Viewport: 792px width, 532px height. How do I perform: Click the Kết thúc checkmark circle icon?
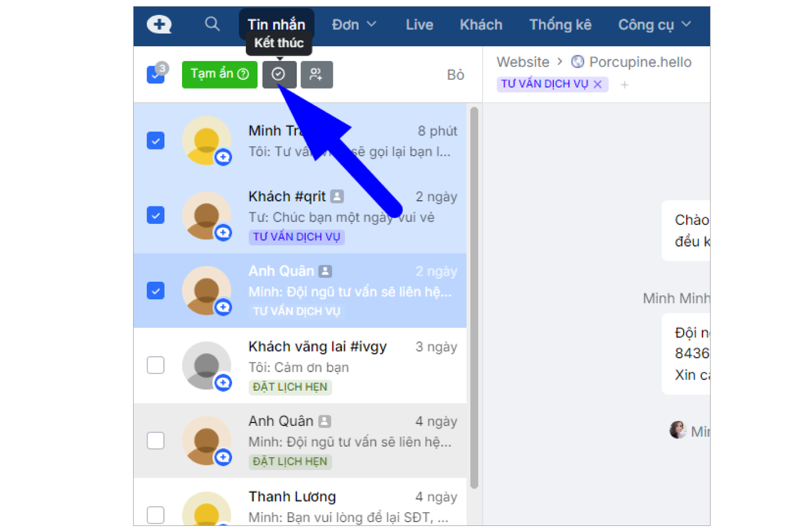[279, 74]
